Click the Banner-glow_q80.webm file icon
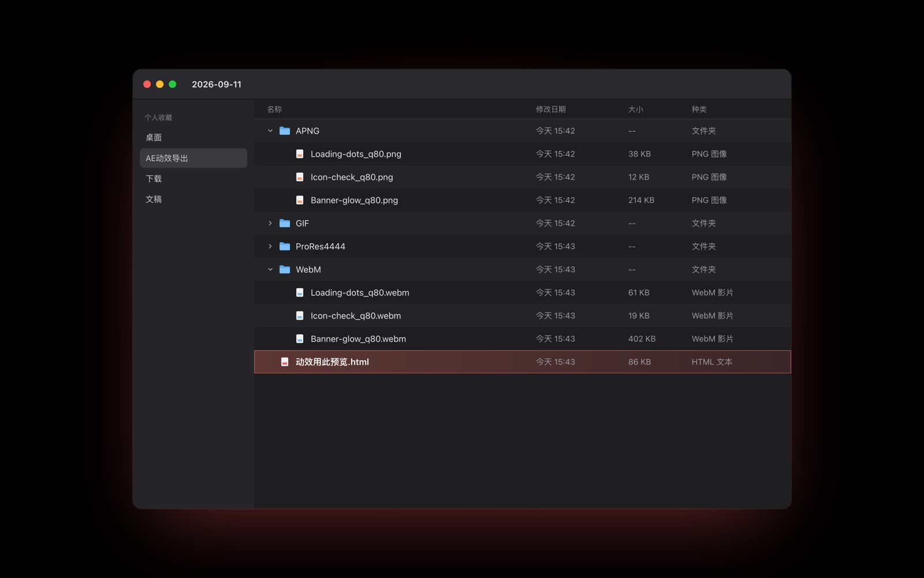This screenshot has height=578, width=924. 300,339
